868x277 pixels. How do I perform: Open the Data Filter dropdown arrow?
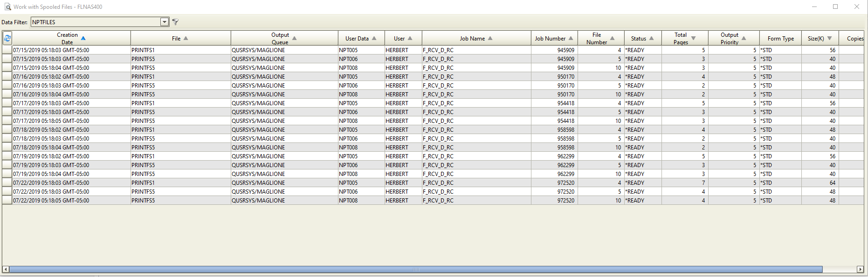pos(165,22)
